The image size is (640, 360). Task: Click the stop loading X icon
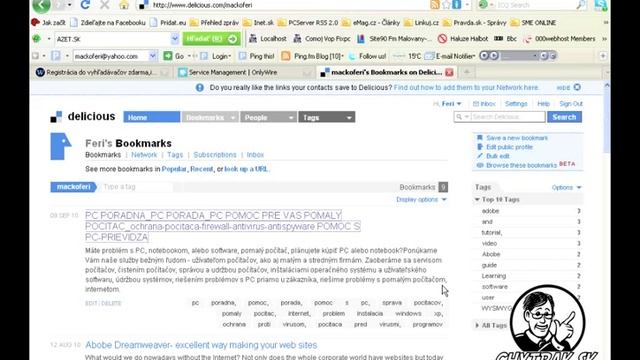pyautogui.click(x=104, y=5)
